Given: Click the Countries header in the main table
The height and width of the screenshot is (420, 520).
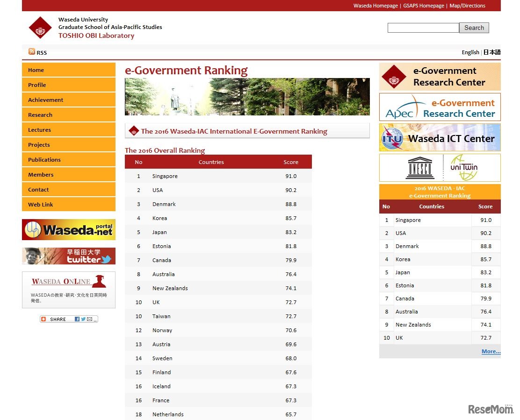Looking at the screenshot, I should [x=211, y=162].
